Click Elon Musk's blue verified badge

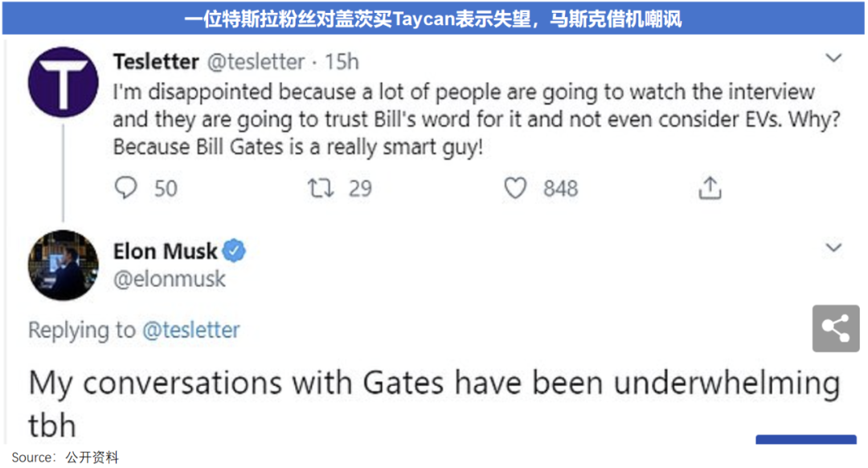234,251
